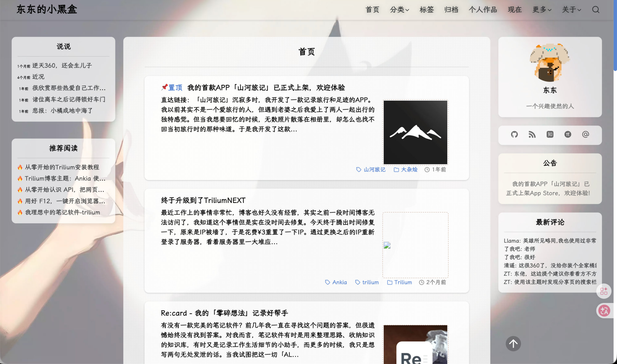
Task: Click the RSS feed icon
Action: 532,134
